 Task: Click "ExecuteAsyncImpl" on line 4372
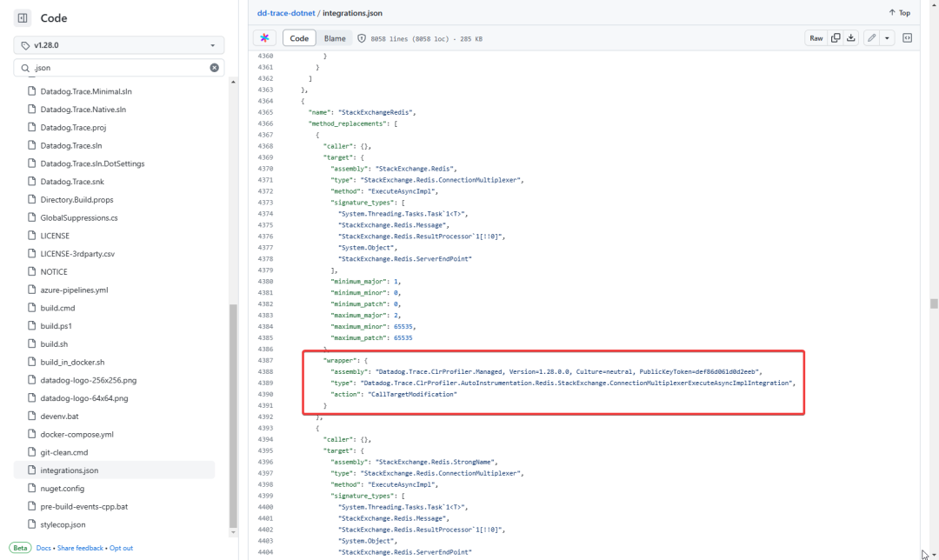pos(401,191)
